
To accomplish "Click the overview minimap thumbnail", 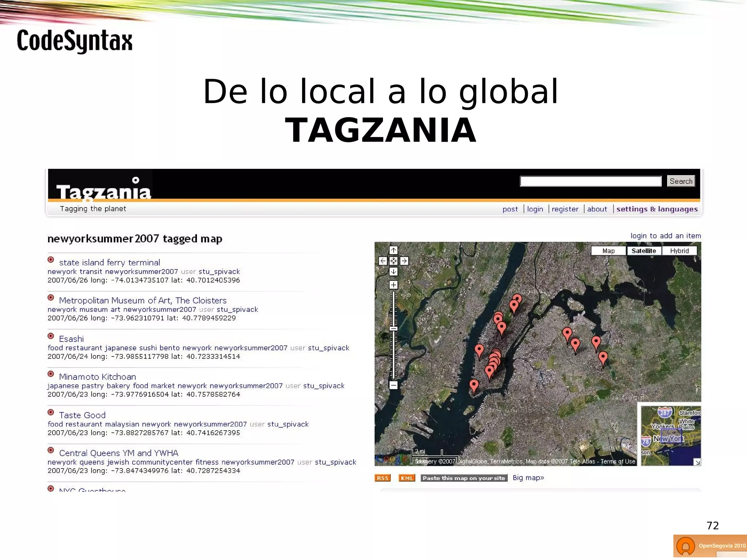I will click(x=671, y=436).
